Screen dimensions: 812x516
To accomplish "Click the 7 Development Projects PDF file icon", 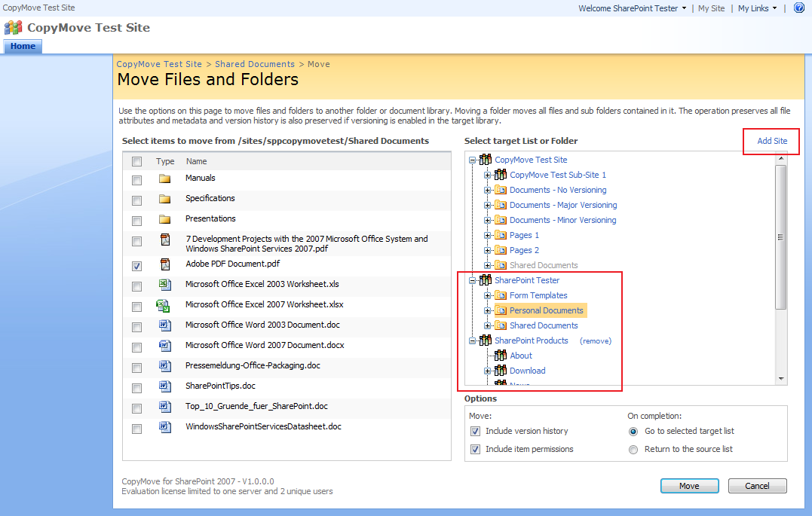I will [164, 240].
